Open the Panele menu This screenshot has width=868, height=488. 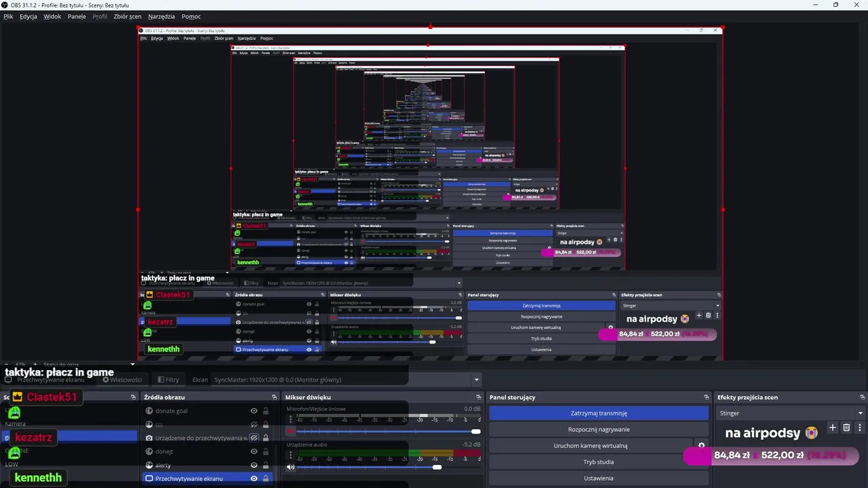point(77,16)
